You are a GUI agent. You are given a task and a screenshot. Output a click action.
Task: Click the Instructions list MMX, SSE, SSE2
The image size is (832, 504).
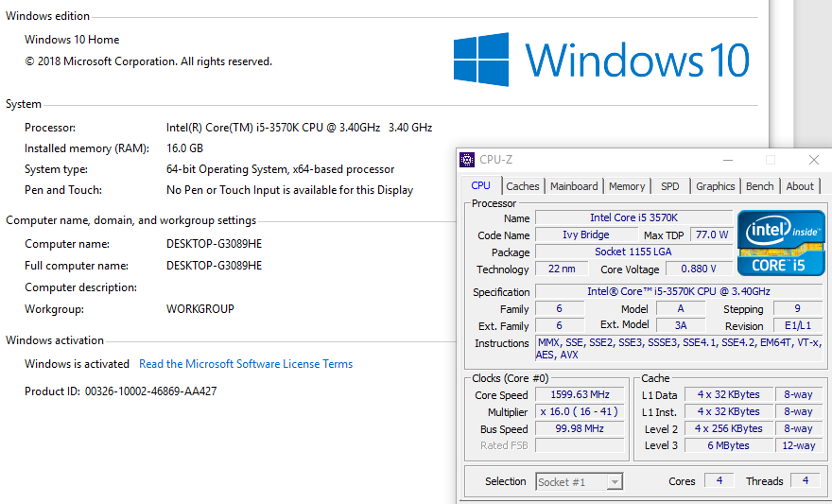pyautogui.click(x=679, y=349)
